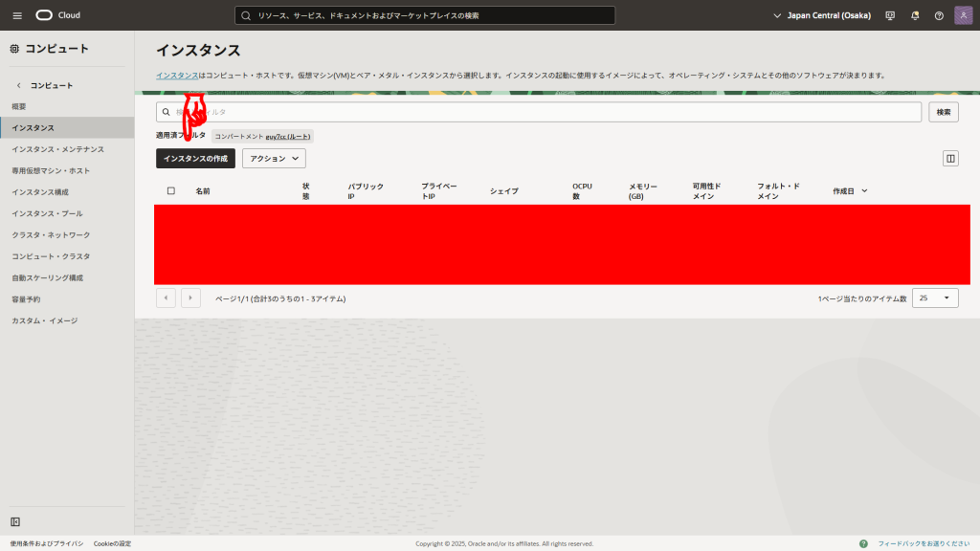Go to カスタム・イメージ in the sidebar
The image size is (980, 551).
[x=44, y=320]
